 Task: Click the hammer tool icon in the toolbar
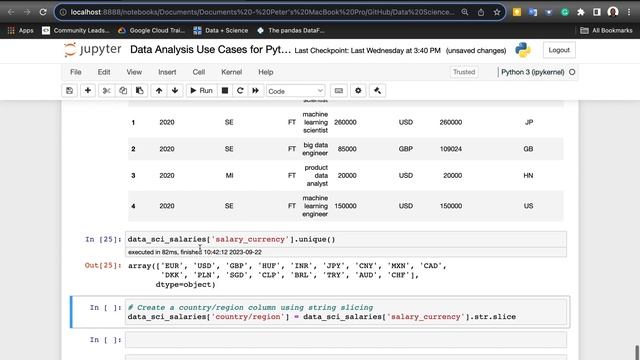pyautogui.click(x=377, y=91)
